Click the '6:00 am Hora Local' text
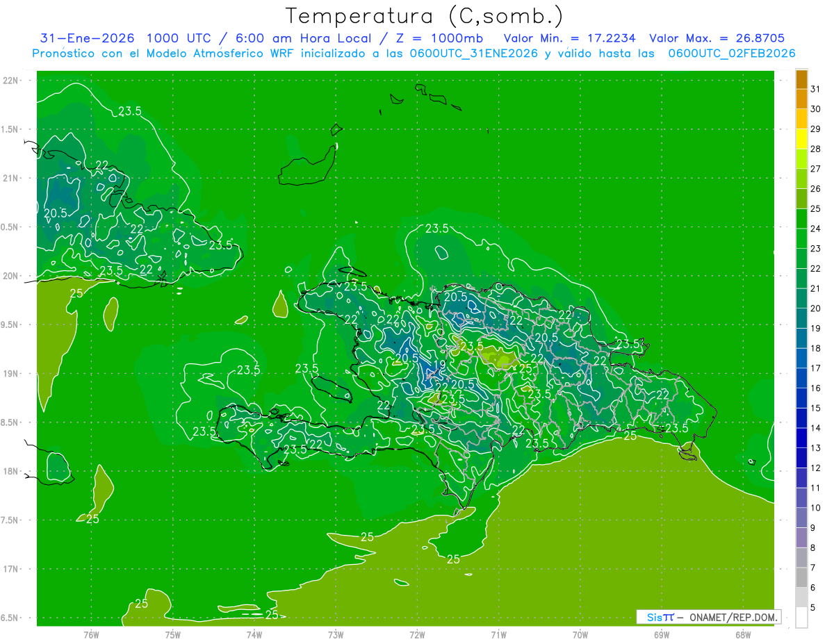Image resolution: width=834 pixels, height=644 pixels. point(306,38)
